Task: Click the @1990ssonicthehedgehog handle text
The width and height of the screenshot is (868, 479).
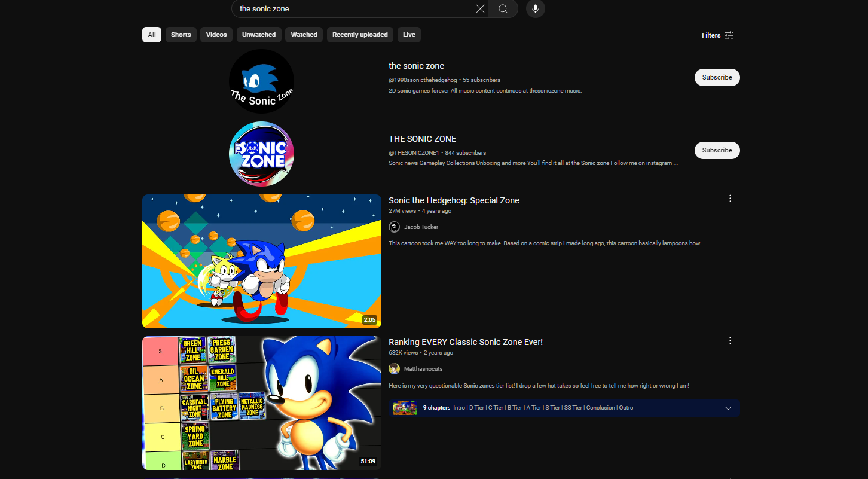Action: coord(423,80)
